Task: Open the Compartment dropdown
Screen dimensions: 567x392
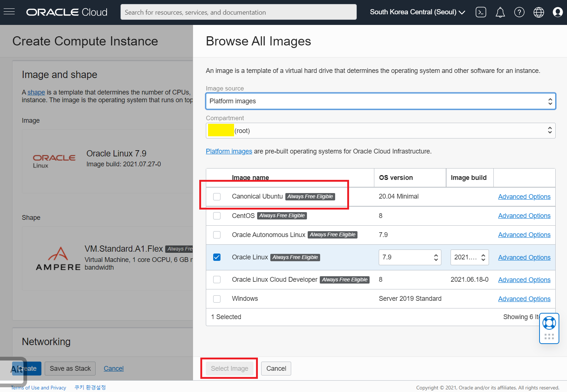Action: [x=381, y=131]
